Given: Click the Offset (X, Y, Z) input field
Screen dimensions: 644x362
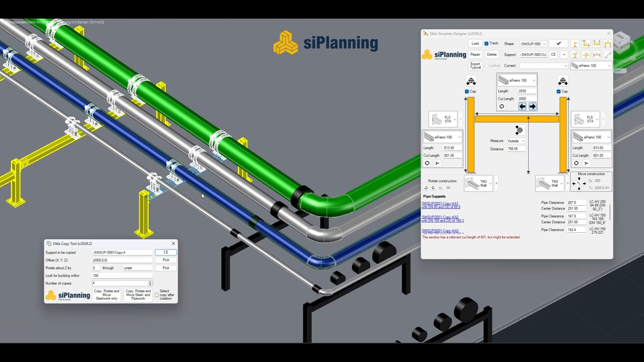Looking at the screenshot, I should coord(122,260).
